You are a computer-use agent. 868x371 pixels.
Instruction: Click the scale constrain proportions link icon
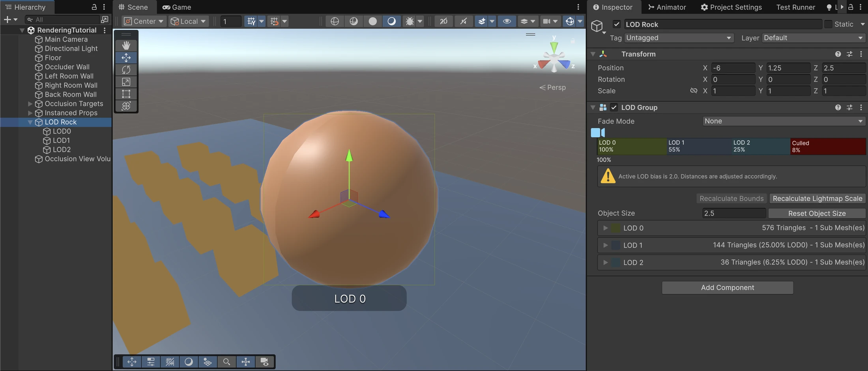(694, 91)
